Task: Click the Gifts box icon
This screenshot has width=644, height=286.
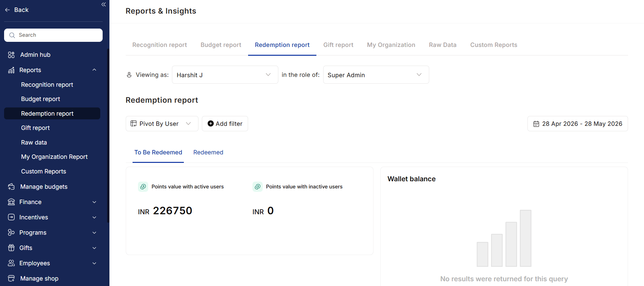Action: coord(11,248)
